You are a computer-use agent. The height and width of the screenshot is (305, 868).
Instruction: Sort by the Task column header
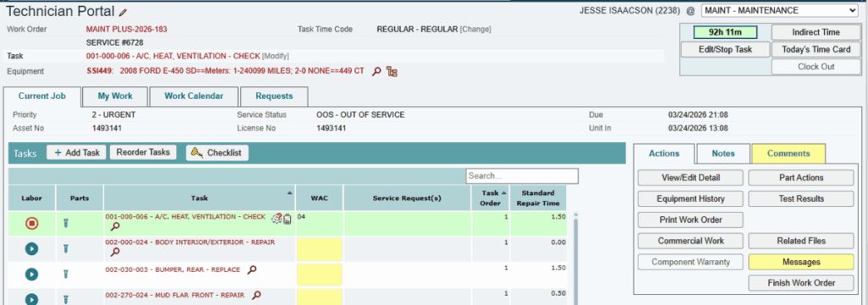point(199,197)
